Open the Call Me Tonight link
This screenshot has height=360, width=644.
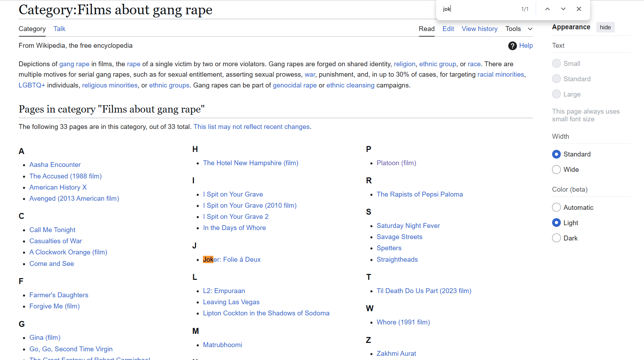pos(52,230)
